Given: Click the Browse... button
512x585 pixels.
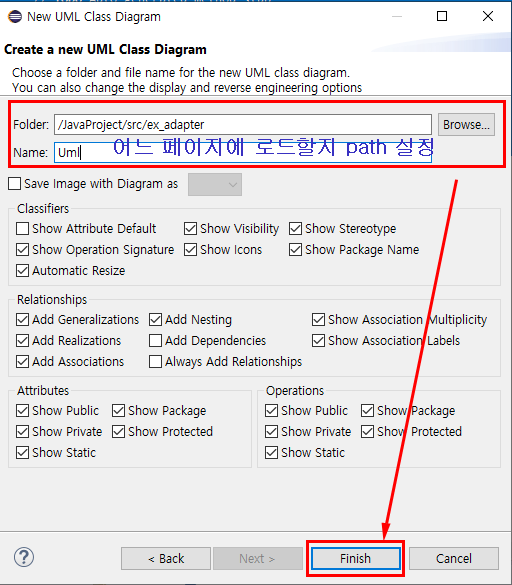Looking at the screenshot, I should click(466, 125).
